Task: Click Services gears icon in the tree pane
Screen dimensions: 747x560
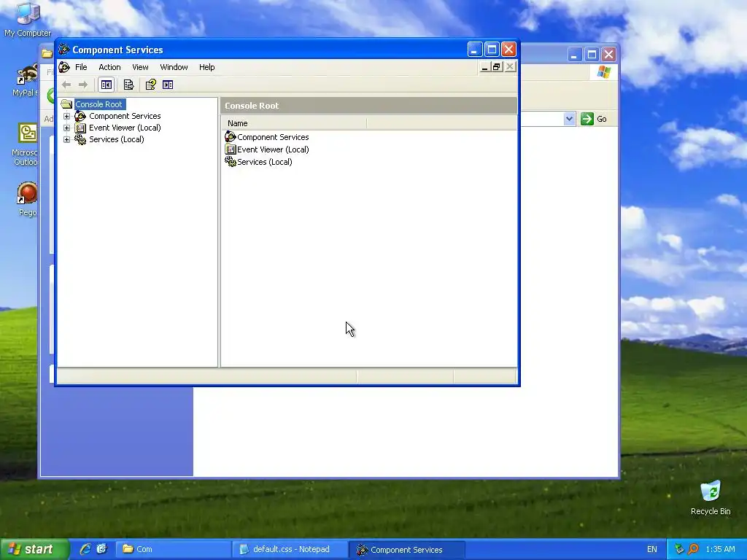Action: (x=80, y=139)
